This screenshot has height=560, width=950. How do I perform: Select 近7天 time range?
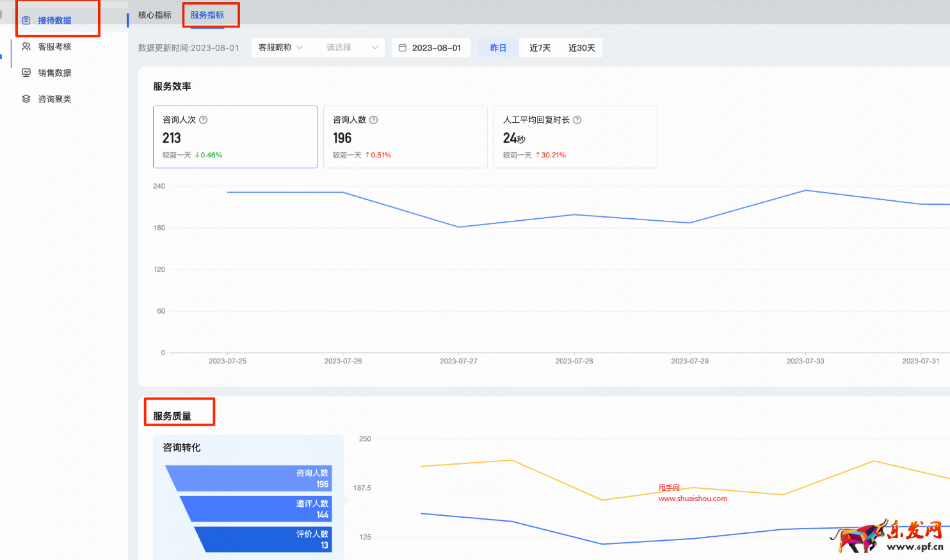[540, 48]
